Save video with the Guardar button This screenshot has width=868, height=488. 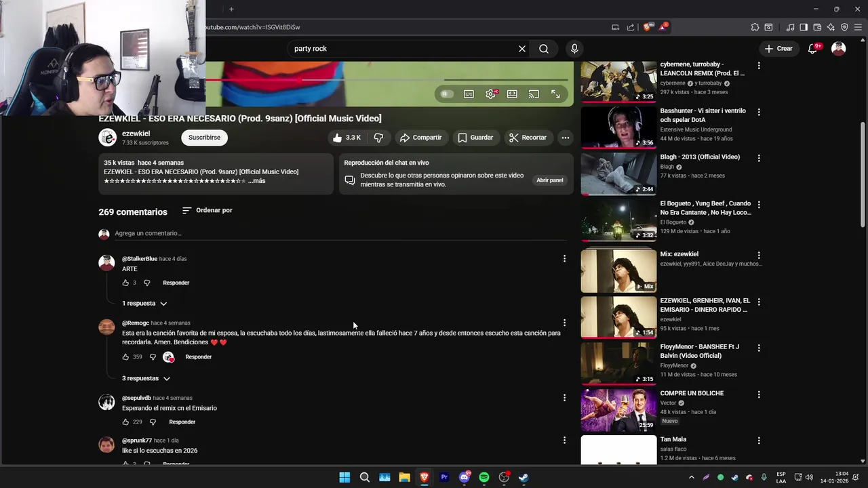point(475,138)
